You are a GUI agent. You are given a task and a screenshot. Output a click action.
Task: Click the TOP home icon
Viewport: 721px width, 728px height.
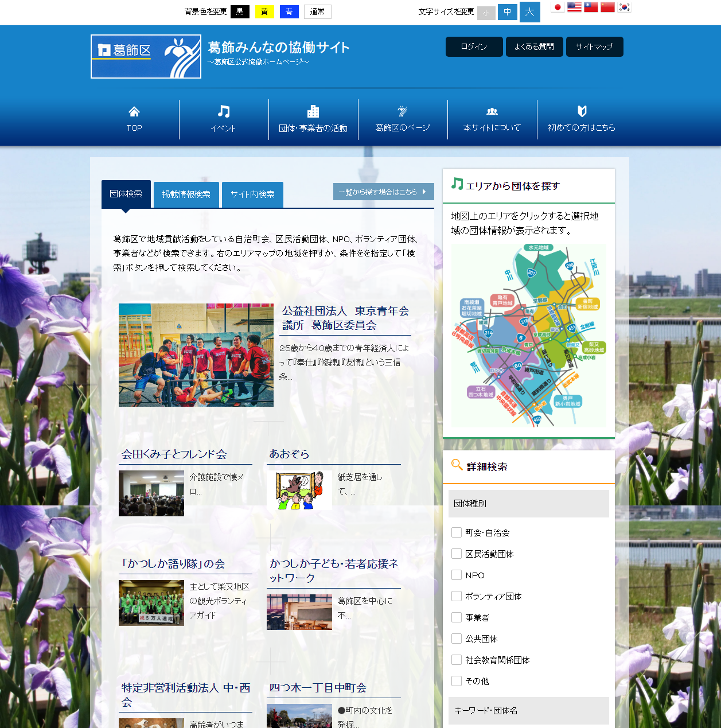134,111
